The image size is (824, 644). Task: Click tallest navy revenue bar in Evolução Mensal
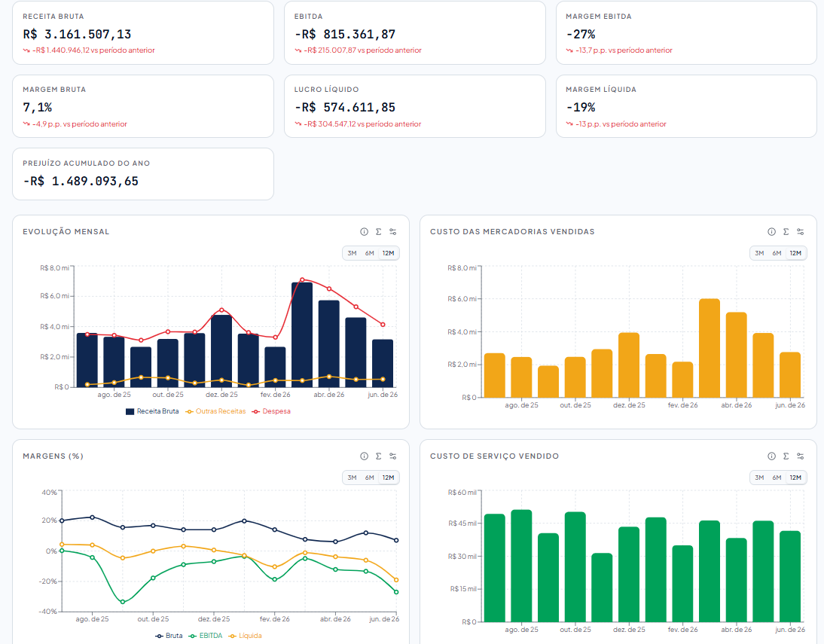tap(302, 335)
